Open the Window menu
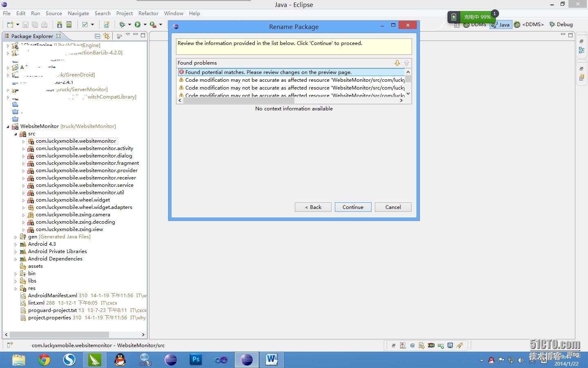Screen dimensions: 588x368 [x=174, y=13]
